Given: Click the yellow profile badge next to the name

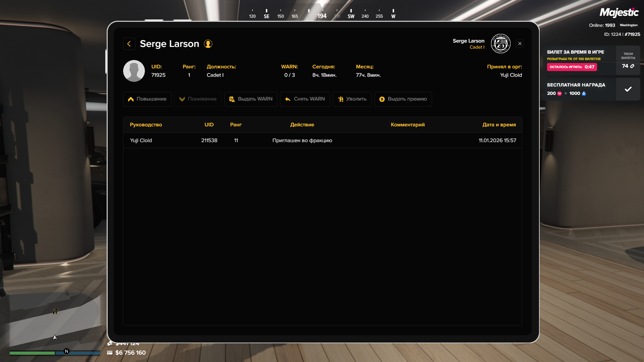Looking at the screenshot, I should (208, 44).
